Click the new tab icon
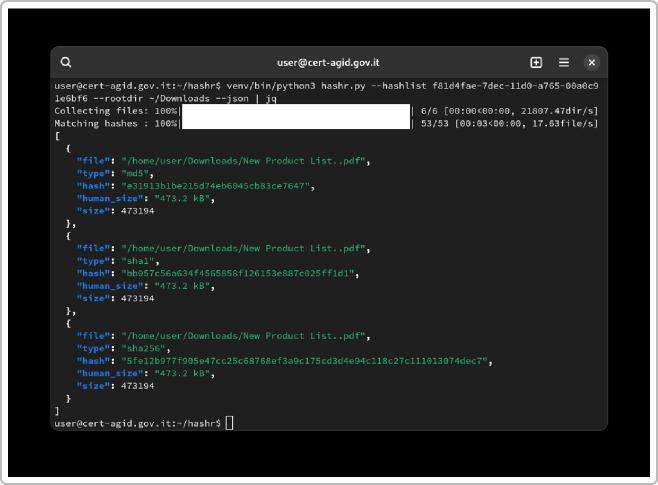Screen dimensions: 658x485 pyautogui.click(x=536, y=62)
